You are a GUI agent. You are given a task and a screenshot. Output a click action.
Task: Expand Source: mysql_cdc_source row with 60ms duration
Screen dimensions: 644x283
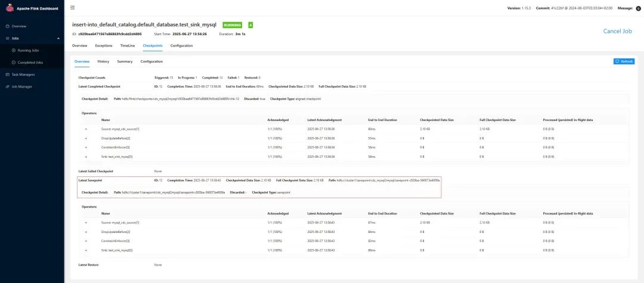86,129
